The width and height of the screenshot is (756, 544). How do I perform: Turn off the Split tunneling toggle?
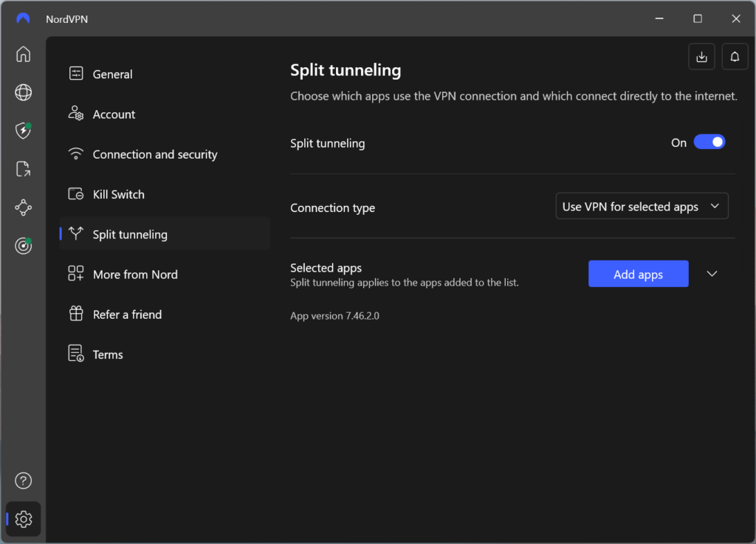point(709,142)
